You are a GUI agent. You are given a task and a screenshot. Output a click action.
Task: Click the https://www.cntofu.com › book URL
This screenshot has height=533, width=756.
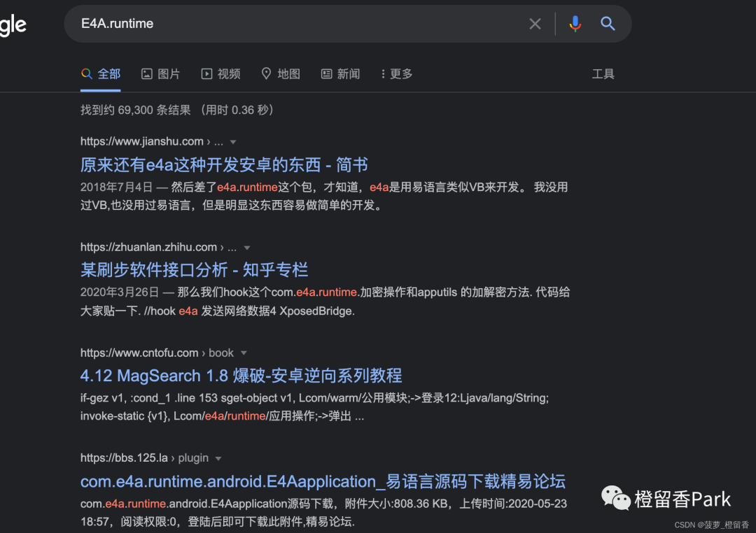[157, 353]
